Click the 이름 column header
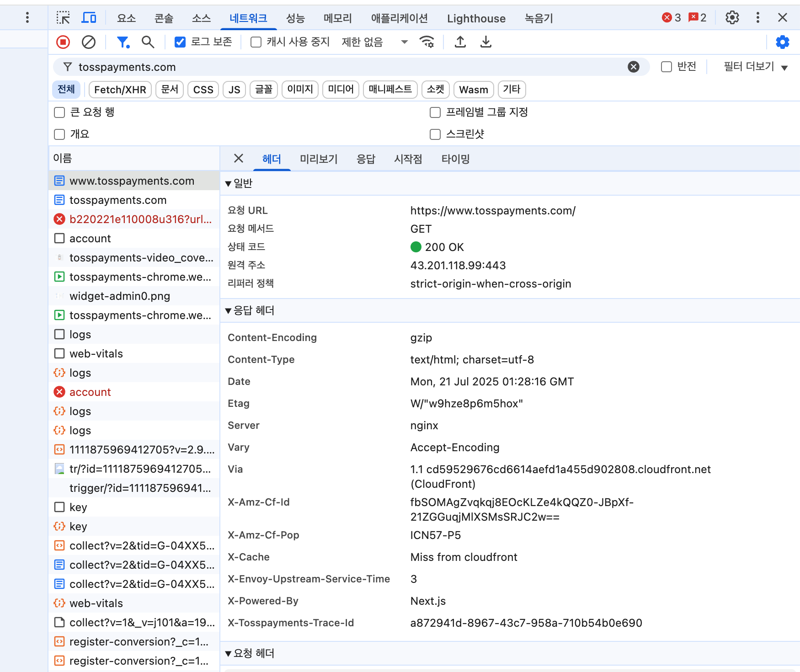Screen dimensions: 800x672 point(134,159)
